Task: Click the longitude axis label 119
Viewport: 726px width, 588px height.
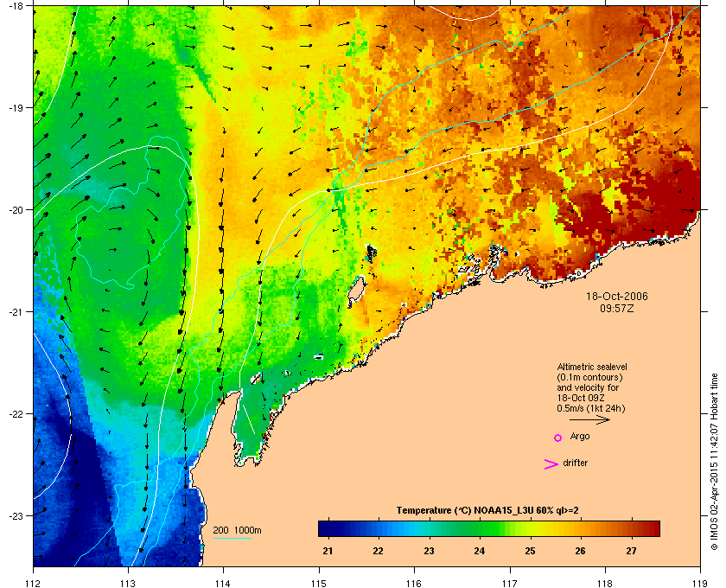Action: 700,584
